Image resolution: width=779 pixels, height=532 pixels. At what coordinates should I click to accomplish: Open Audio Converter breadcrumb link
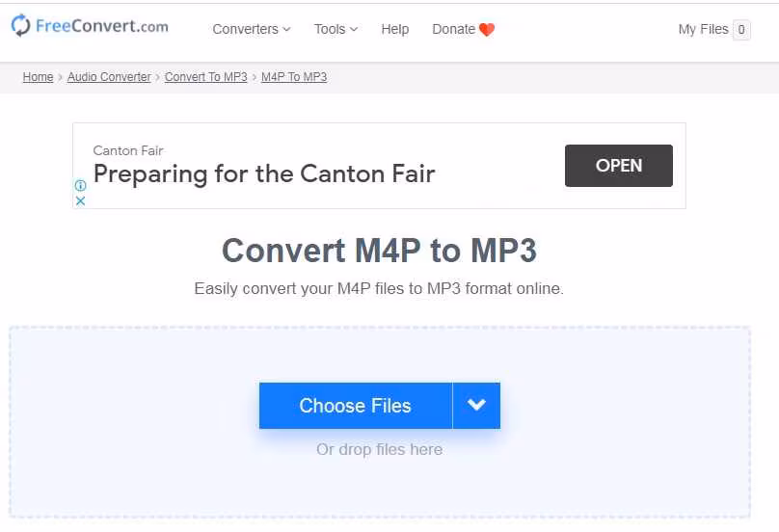[x=109, y=77]
